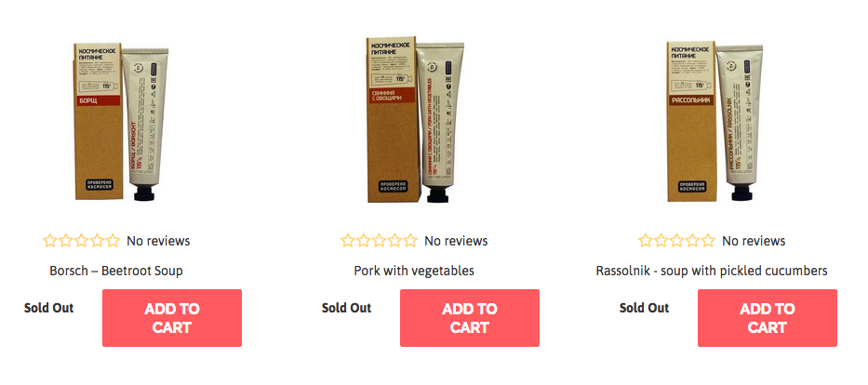
Task: Click Rassolnik product's first rating star
Action: [646, 241]
